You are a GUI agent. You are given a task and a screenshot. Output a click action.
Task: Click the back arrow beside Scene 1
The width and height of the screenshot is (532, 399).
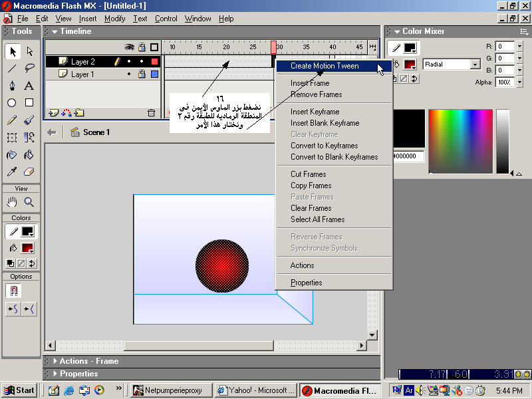click(52, 132)
